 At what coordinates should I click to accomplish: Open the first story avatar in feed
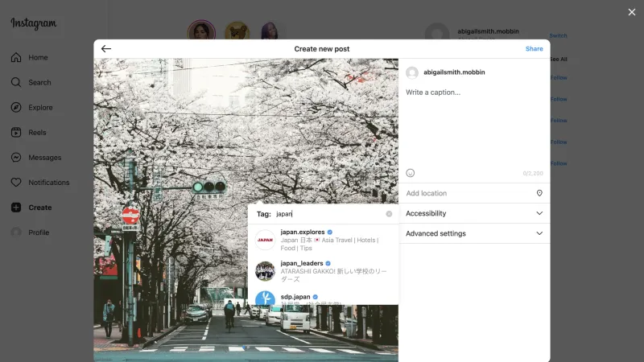tap(202, 31)
